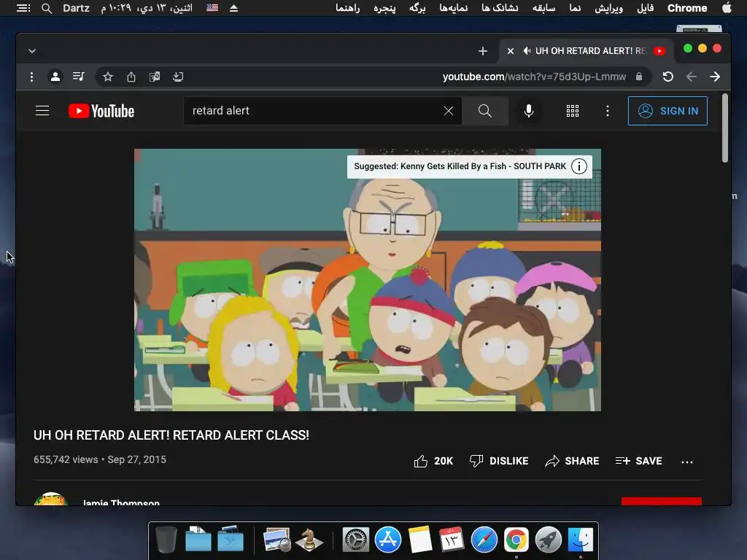Click the magnifier search button
Image resolution: width=747 pixels, height=560 pixels.
point(485,111)
